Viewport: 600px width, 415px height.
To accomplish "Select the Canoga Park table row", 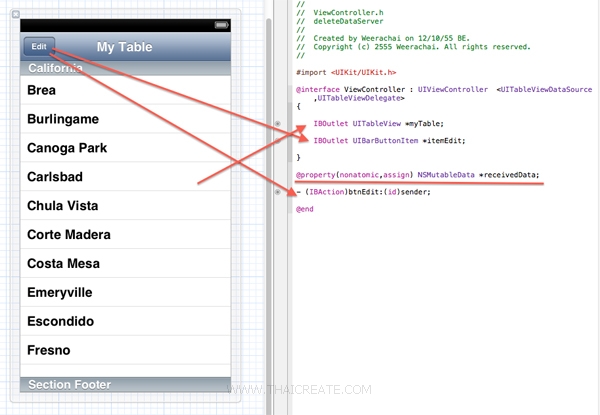I will [126, 148].
